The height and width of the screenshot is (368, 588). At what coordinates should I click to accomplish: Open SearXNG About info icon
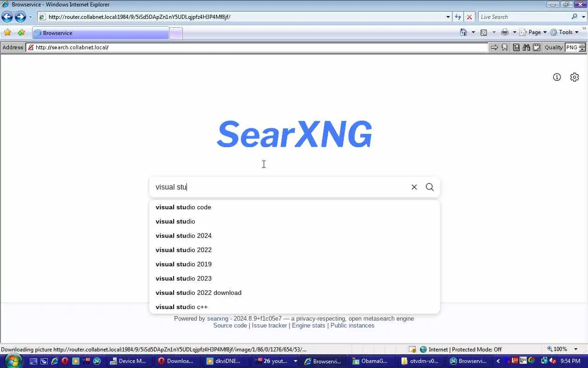(x=557, y=77)
